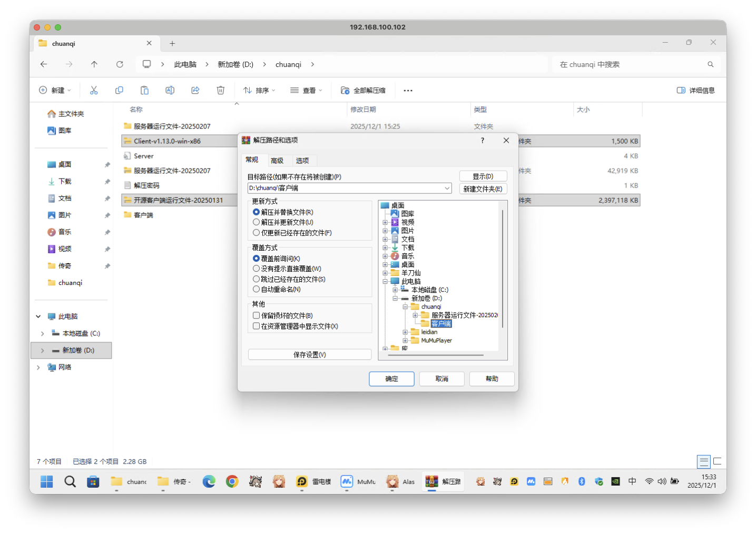Click the Delete trash icon
This screenshot has width=756, height=533.
pos(220,90)
